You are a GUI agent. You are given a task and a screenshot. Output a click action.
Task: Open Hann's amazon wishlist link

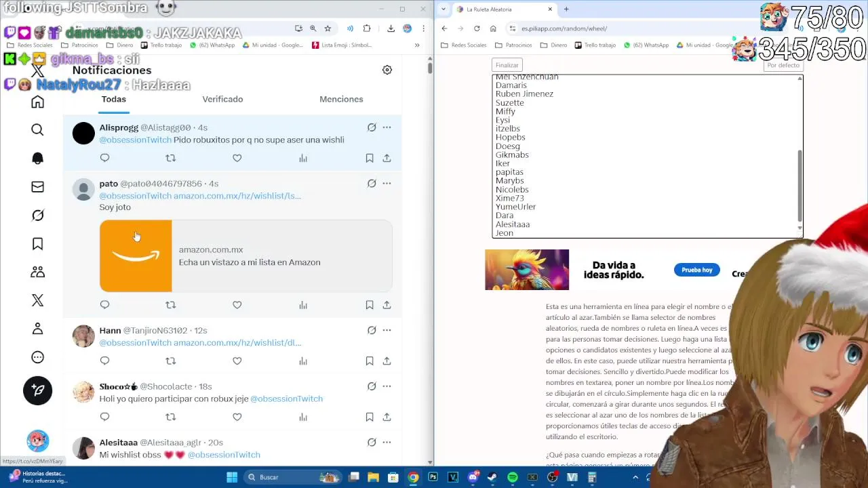tap(237, 343)
